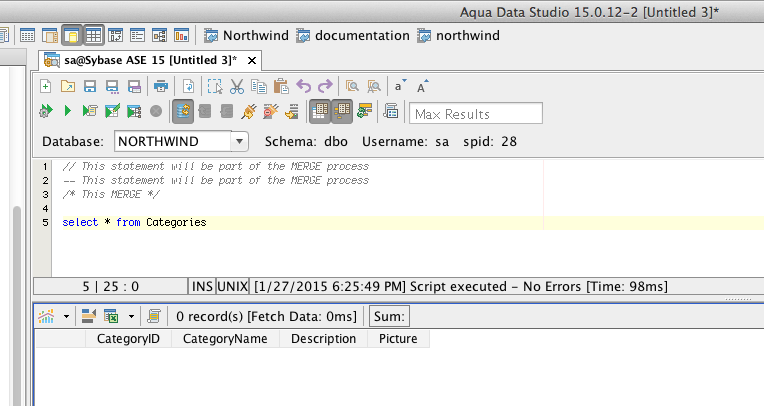764x406 pixels.
Task: Toggle the highlighted yellow pane layout button
Action: click(72, 35)
